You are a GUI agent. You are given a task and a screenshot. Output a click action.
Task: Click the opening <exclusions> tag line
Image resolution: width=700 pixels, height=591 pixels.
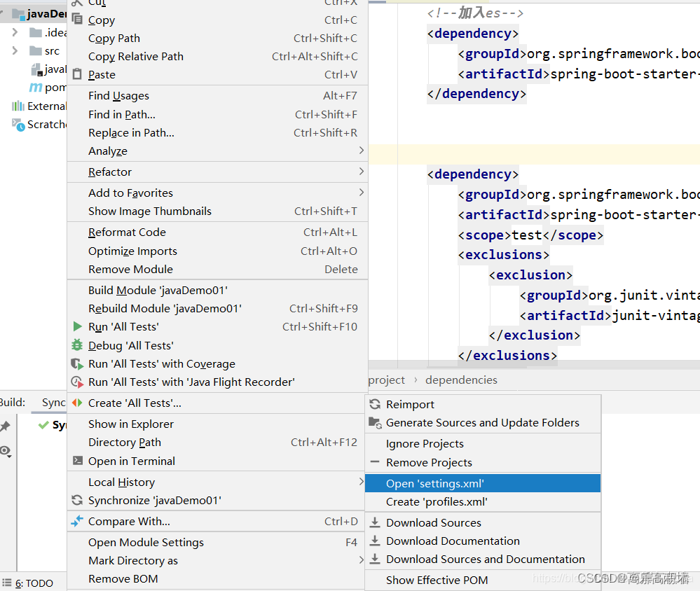click(504, 255)
